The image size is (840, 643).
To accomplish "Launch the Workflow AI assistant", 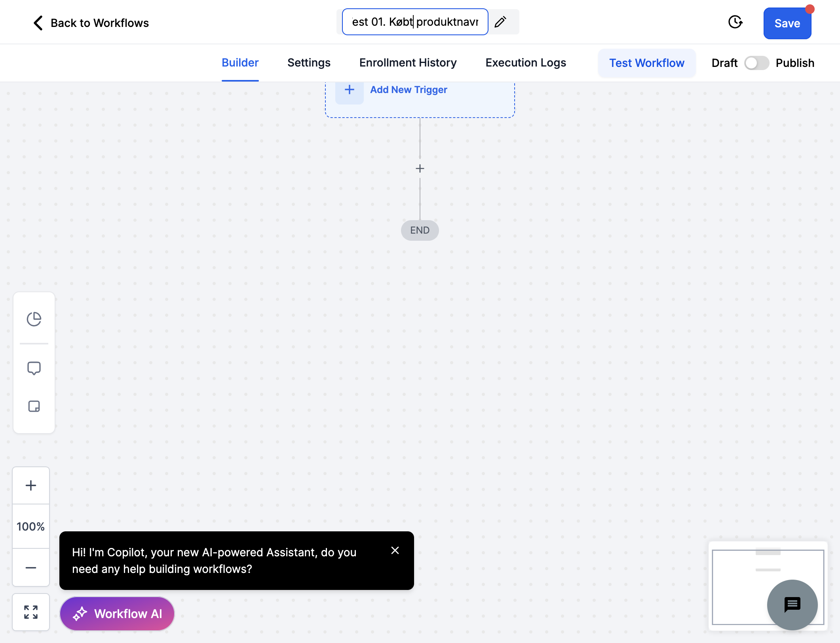I will point(117,614).
